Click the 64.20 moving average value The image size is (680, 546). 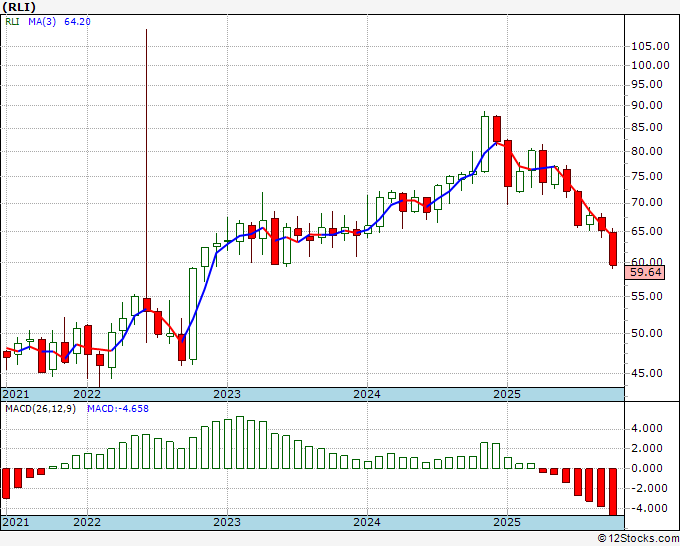[x=77, y=21]
